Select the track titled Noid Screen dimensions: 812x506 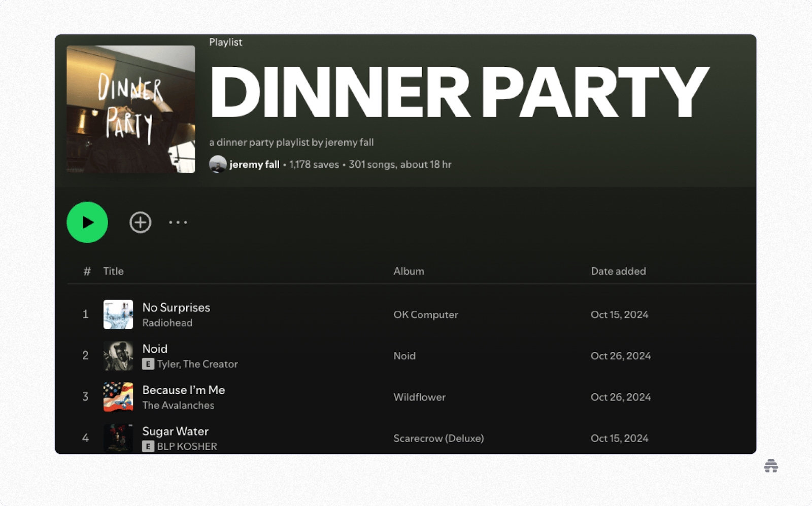pos(155,349)
